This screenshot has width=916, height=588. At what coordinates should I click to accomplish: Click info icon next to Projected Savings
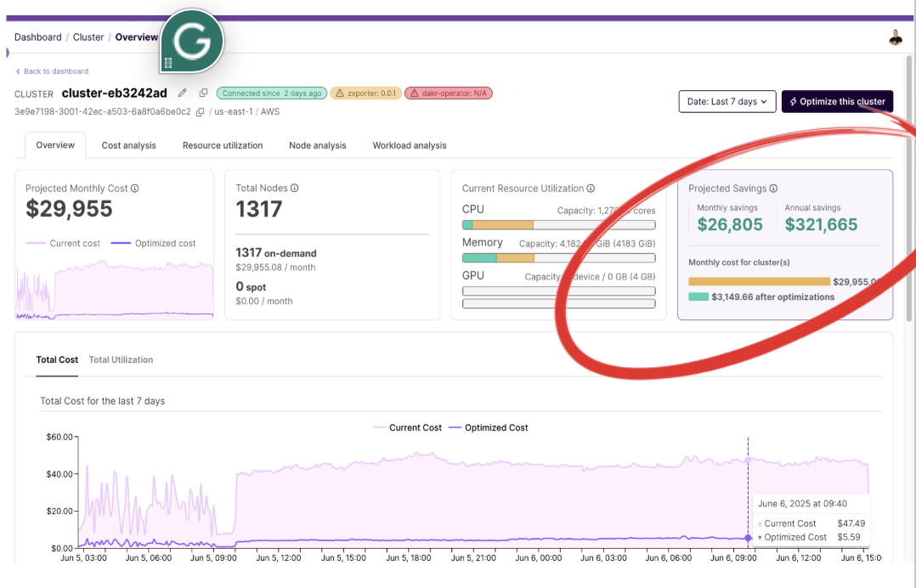click(773, 189)
